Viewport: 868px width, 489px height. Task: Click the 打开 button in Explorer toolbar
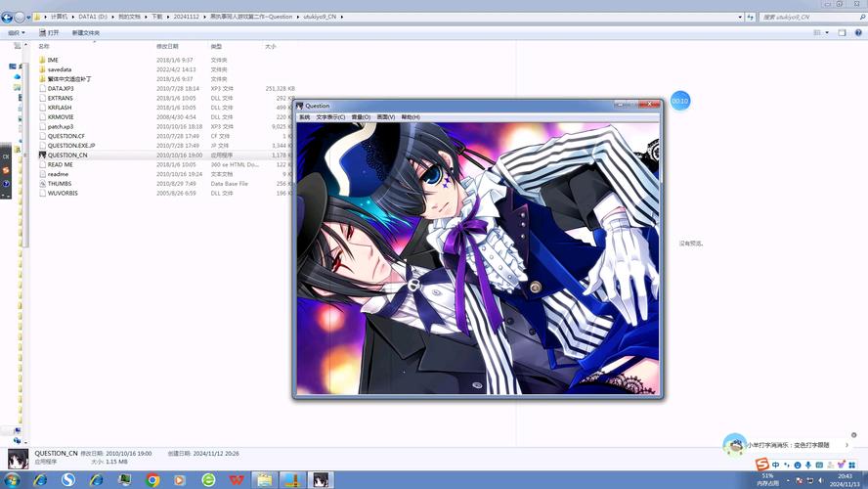[x=49, y=32]
